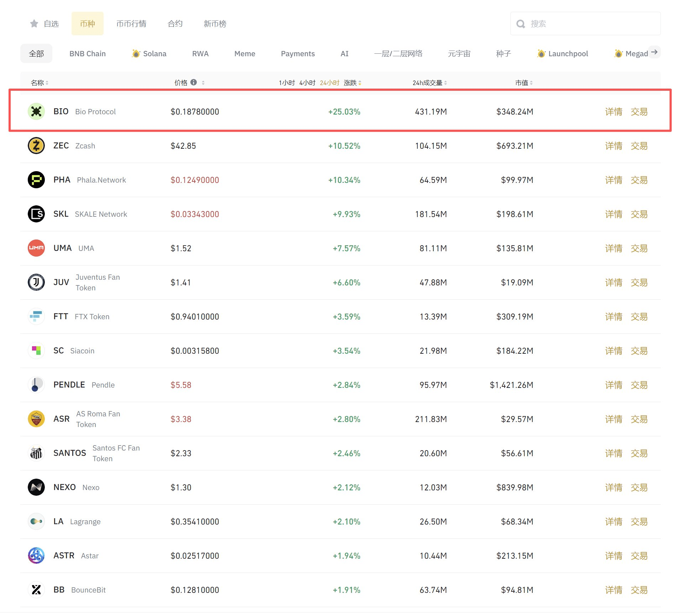
Task: Click the ASTR Astar logo
Action: [x=36, y=556]
